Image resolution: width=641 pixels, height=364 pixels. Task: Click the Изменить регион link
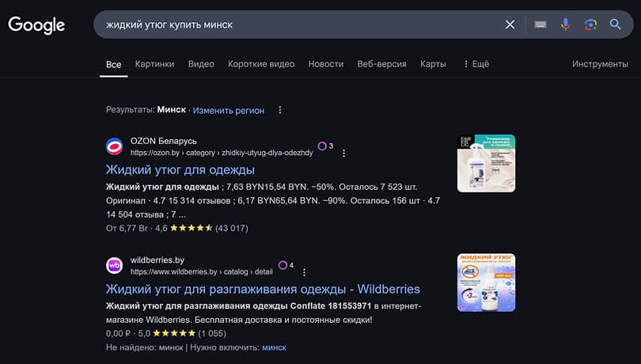(229, 111)
